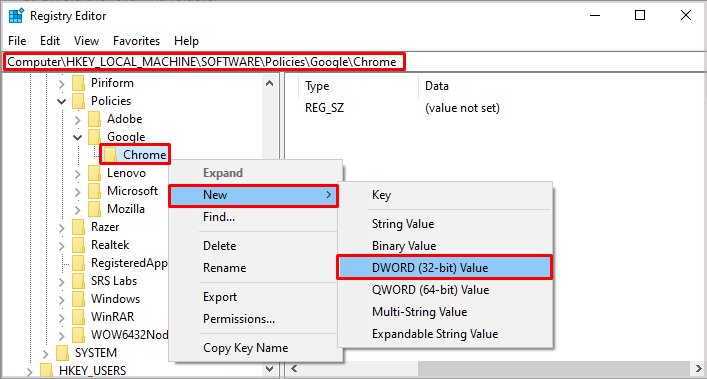Select the Piriform folder icon
Screen dimensions: 707x379
point(78,83)
